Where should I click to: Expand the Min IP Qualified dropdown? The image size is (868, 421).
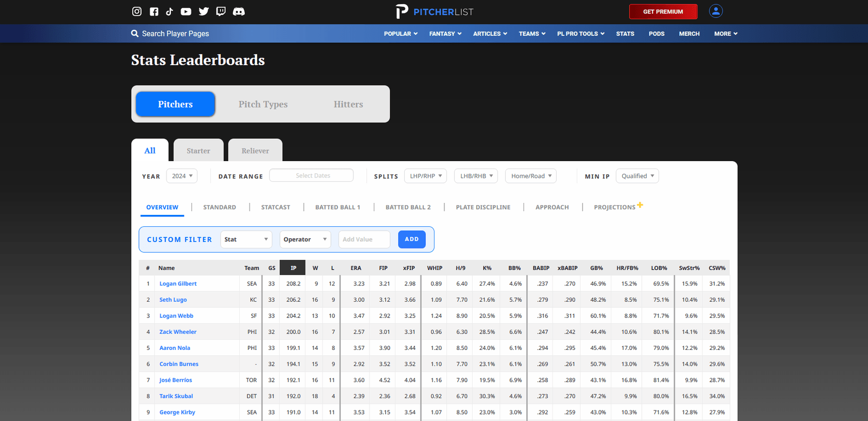[637, 176]
